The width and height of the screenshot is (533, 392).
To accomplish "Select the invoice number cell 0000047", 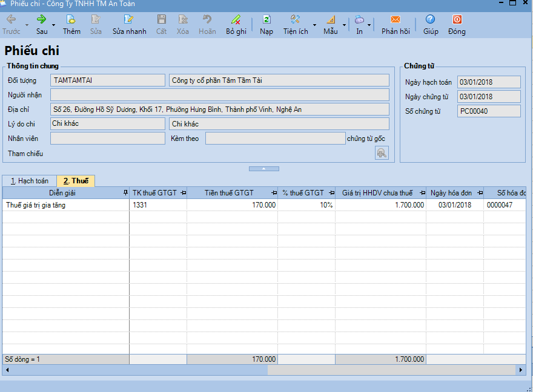I will pos(505,205).
